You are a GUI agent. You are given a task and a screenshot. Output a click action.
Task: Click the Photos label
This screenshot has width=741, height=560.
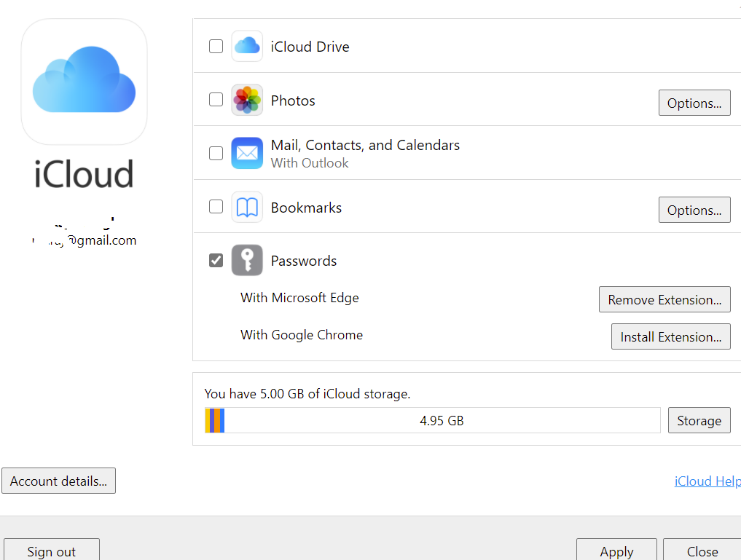(x=293, y=100)
